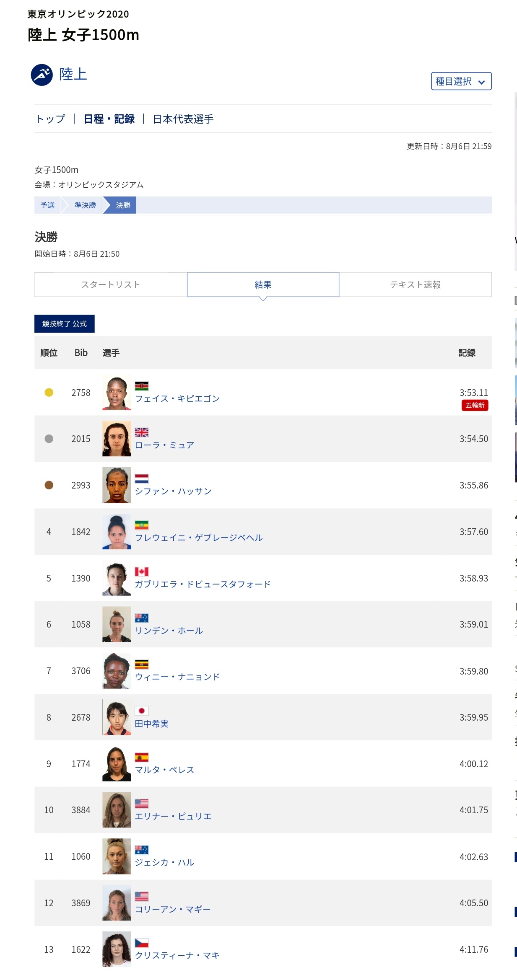Select the 結果 tab
The width and height of the screenshot is (517, 980).
click(x=263, y=284)
